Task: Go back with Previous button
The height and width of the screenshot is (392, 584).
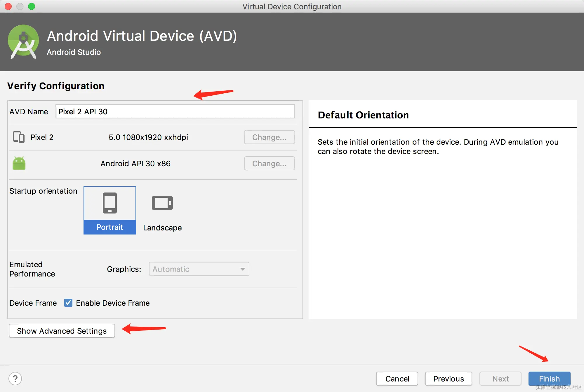Action: pos(449,379)
